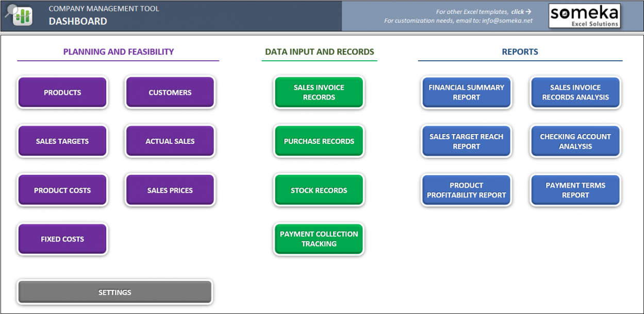View the Financial Summary Report
644x314 pixels.
466,92
